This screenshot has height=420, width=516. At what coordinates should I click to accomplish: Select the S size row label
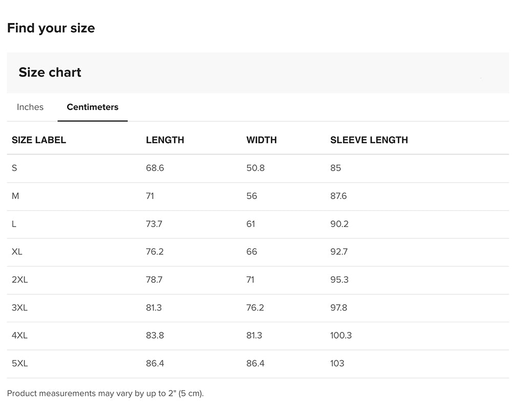(14, 168)
